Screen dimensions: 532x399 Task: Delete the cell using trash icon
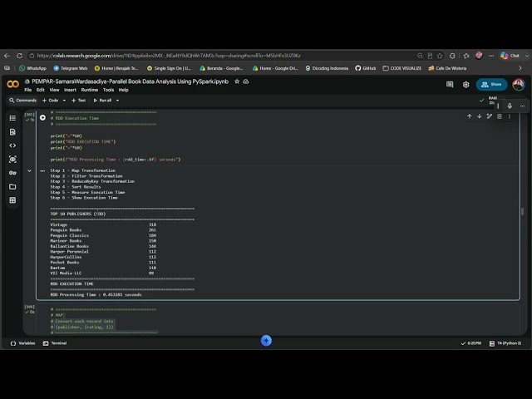[x=500, y=116]
